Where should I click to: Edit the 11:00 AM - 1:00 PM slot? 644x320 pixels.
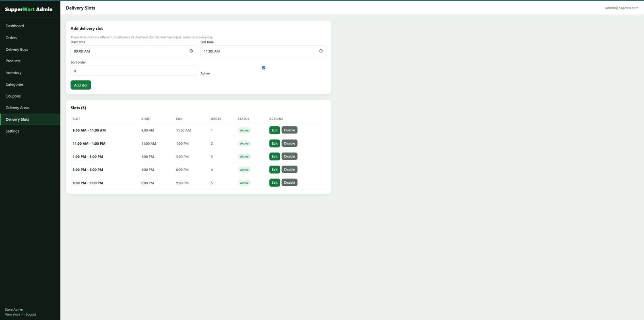pyautogui.click(x=275, y=144)
